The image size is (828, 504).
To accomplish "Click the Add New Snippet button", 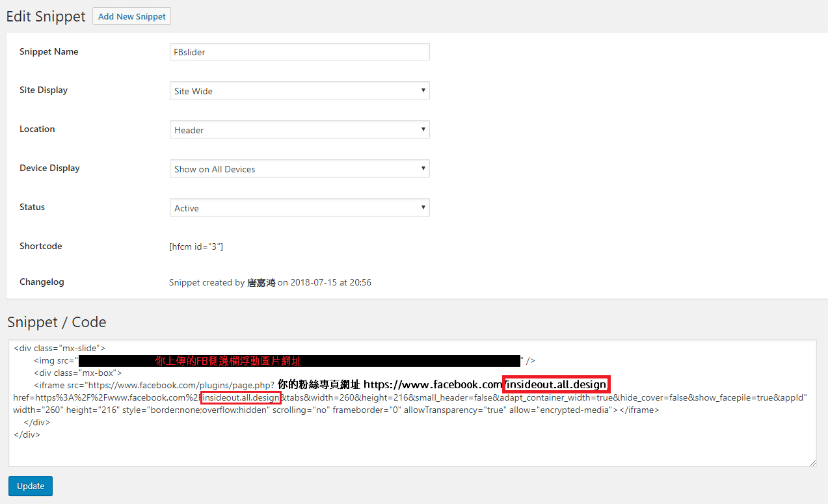I will click(131, 16).
